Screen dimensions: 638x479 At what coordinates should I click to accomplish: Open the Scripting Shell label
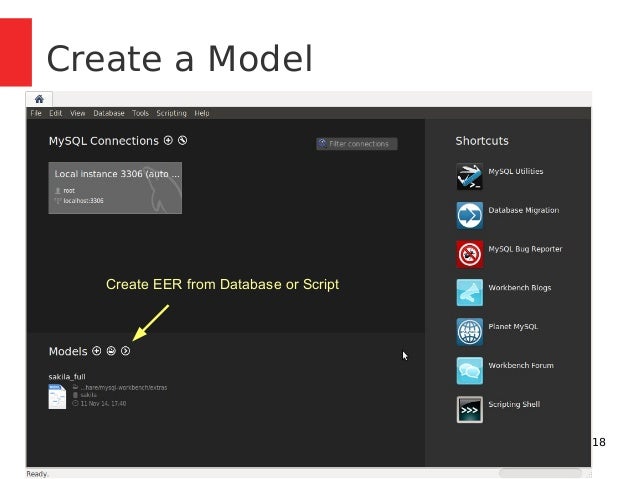pyautogui.click(x=514, y=405)
